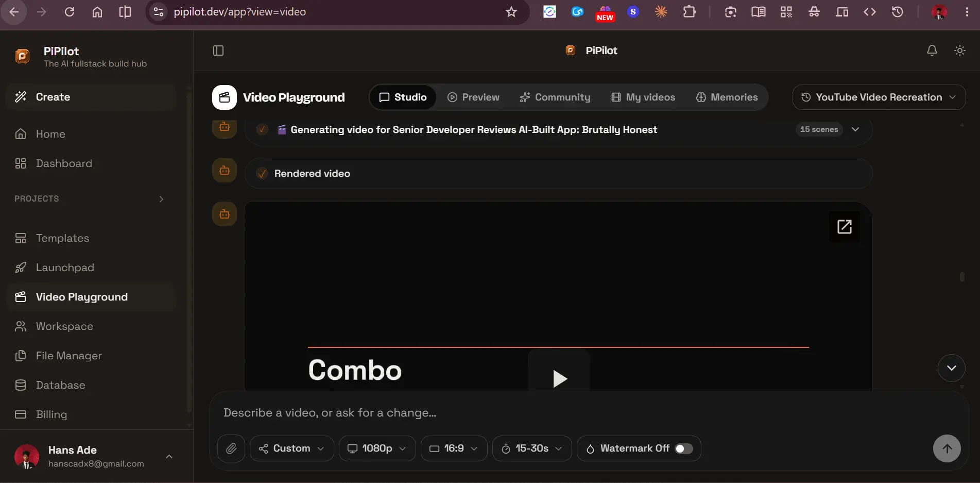The width and height of the screenshot is (980, 483).
Task: Open the browser extensions puzzle icon
Action: tap(689, 12)
